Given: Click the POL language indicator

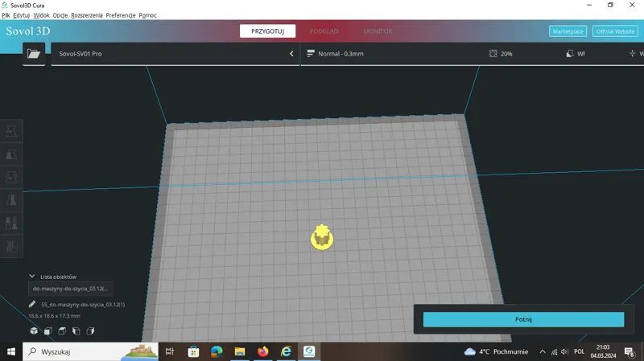Looking at the screenshot, I should (579, 351).
